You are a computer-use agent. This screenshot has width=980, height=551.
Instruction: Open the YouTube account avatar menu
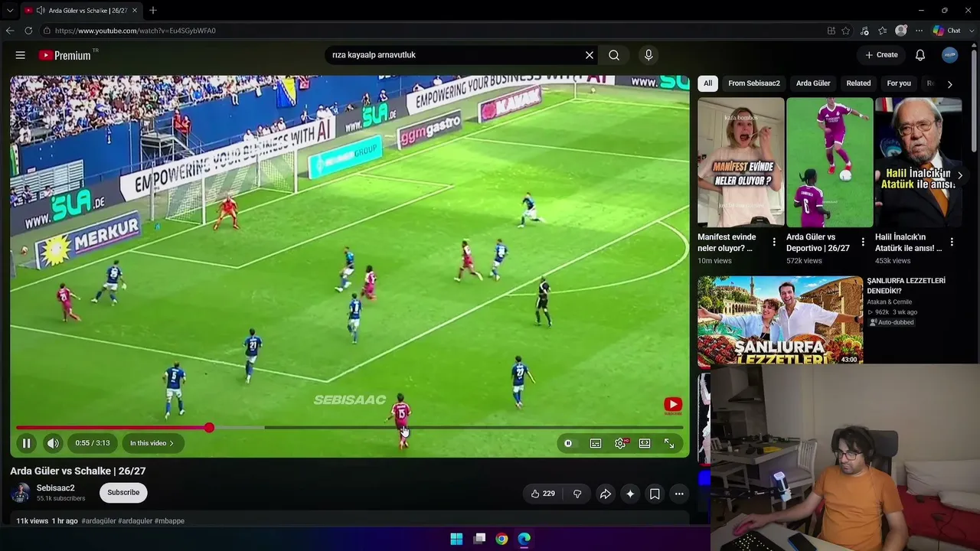[x=950, y=55]
